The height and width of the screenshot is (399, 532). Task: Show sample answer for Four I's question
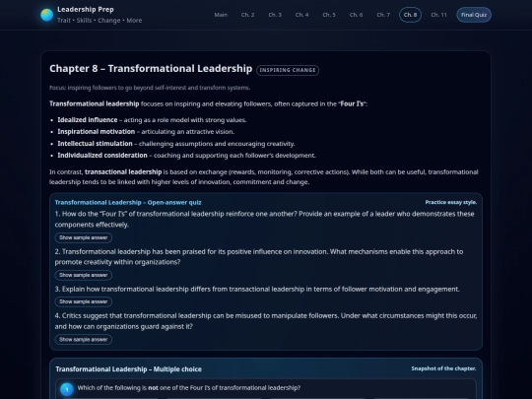[x=84, y=237]
